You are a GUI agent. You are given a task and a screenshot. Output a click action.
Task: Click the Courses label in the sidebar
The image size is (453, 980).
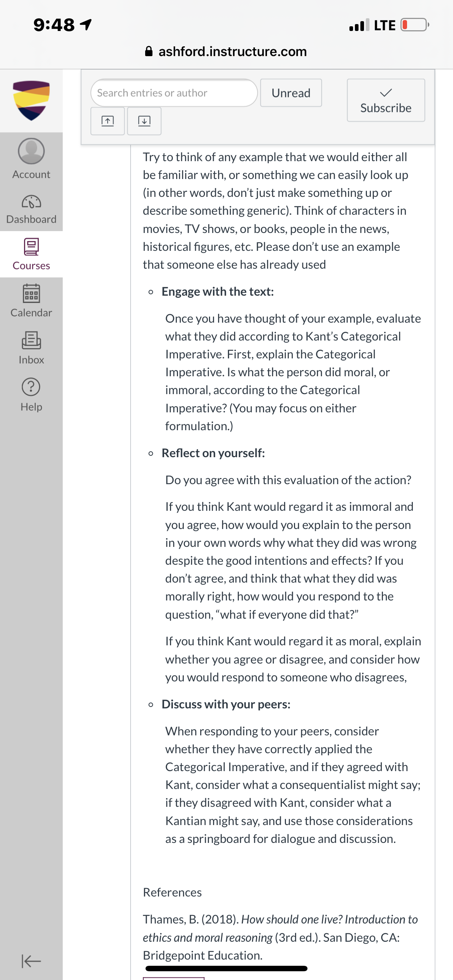pos(31,265)
